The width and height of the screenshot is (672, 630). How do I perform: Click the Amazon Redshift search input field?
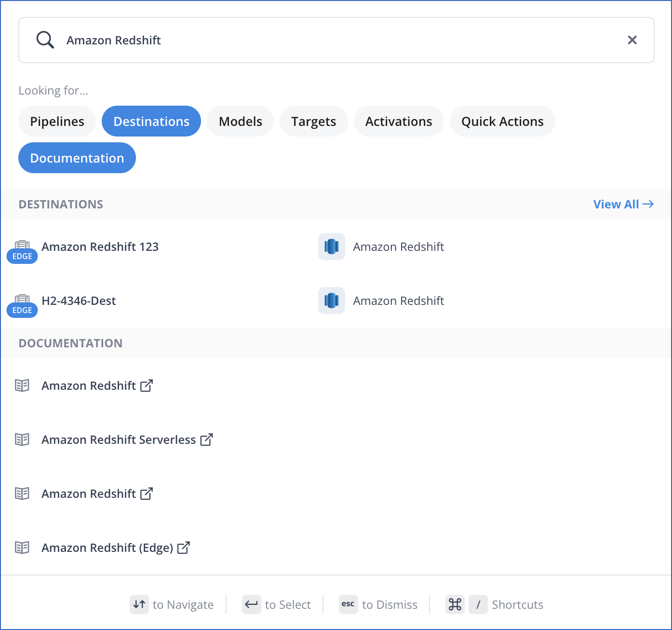[x=336, y=40]
